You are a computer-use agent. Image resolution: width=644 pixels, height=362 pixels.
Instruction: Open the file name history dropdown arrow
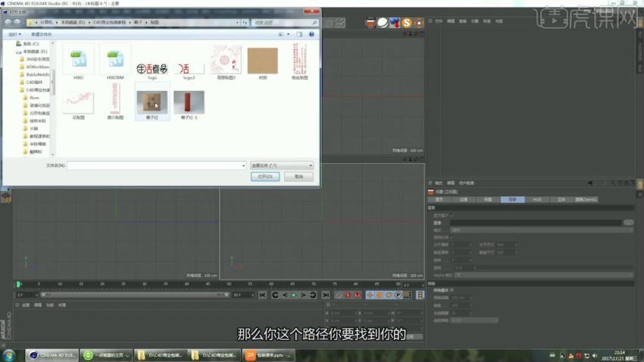pos(243,165)
